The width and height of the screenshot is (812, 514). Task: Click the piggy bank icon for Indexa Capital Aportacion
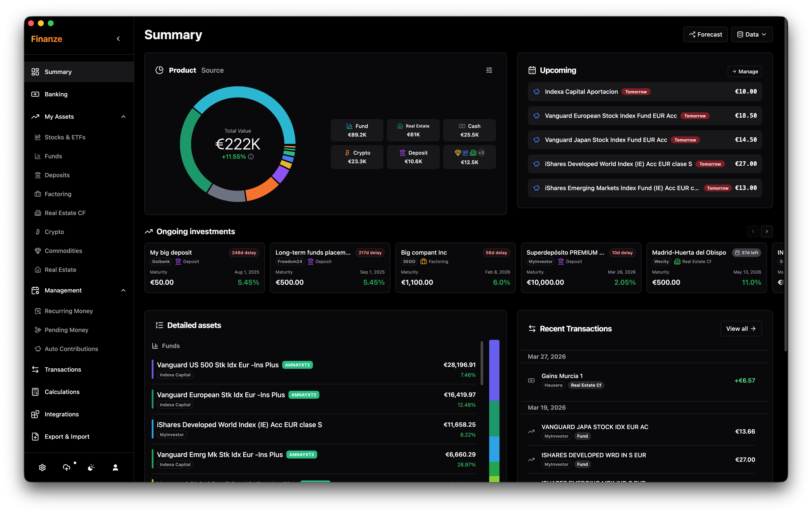(x=536, y=91)
